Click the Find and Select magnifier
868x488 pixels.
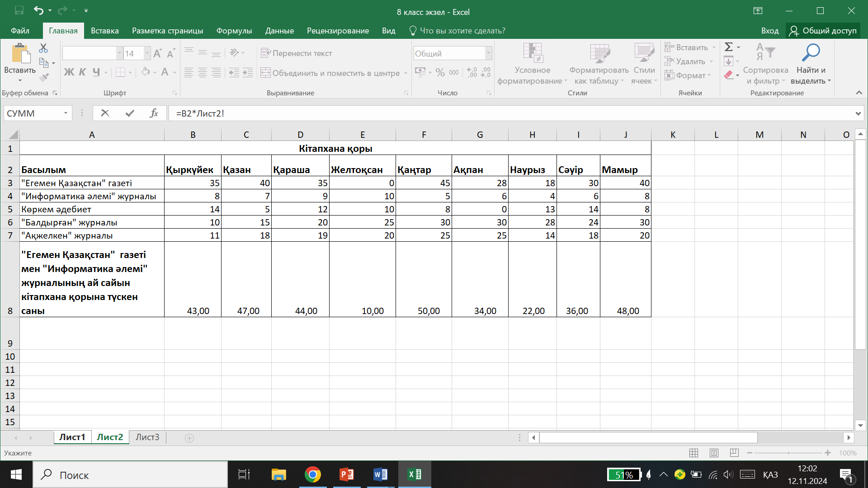click(811, 53)
